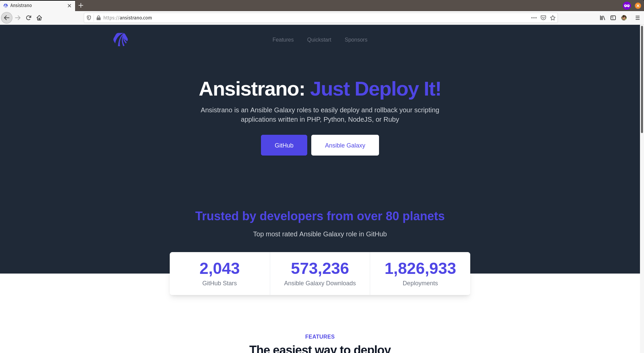Open the tracking protection shield icon
The height and width of the screenshot is (353, 644).
pyautogui.click(x=89, y=18)
